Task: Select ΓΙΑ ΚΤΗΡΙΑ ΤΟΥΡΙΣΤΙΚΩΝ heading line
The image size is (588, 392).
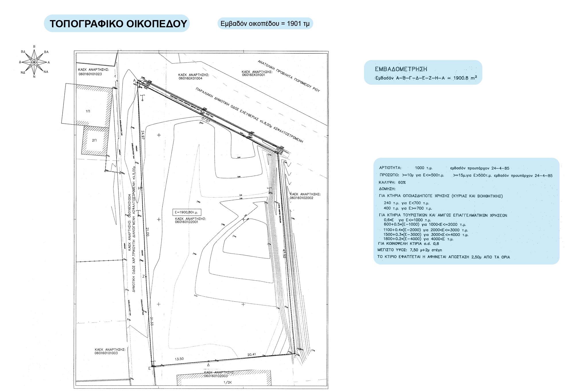Action: click(443, 215)
